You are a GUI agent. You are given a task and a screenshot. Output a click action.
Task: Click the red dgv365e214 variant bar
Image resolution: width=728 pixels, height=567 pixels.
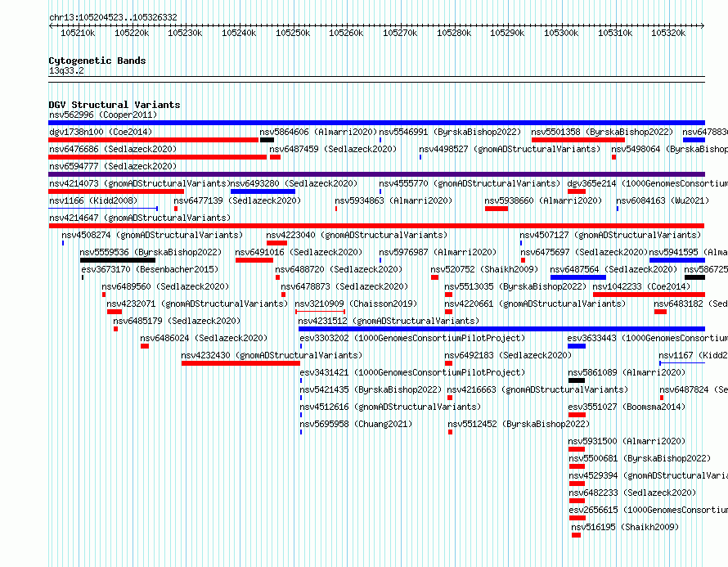pos(577,191)
